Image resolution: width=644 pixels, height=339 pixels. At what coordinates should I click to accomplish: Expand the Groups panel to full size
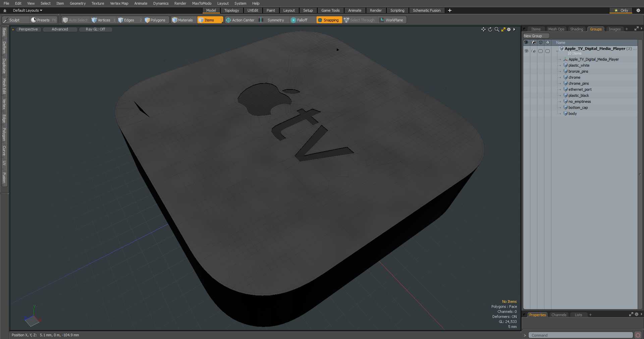tap(636, 29)
